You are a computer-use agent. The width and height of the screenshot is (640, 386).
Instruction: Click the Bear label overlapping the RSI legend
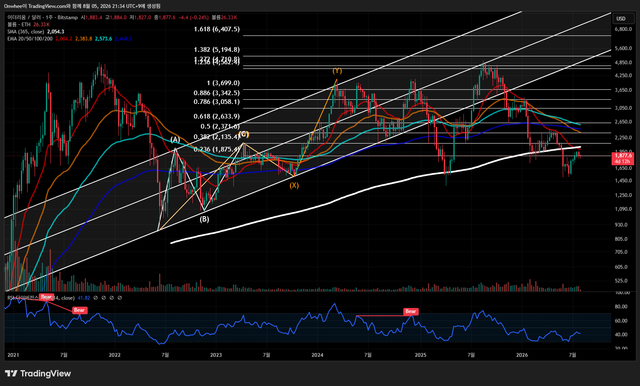pyautogui.click(x=46, y=297)
